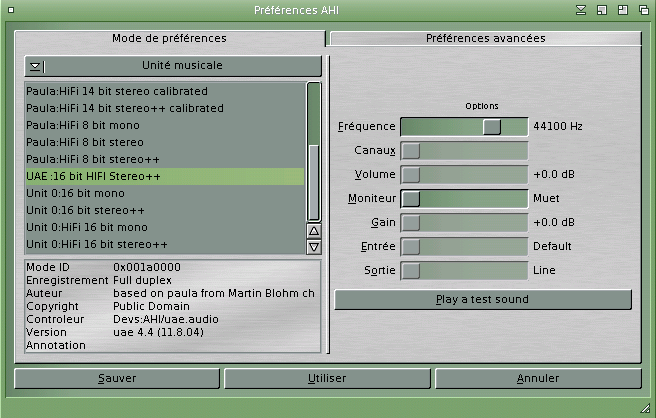Select Paula:HiFi 8 bit mono mode
656x418 pixels.
(83, 125)
